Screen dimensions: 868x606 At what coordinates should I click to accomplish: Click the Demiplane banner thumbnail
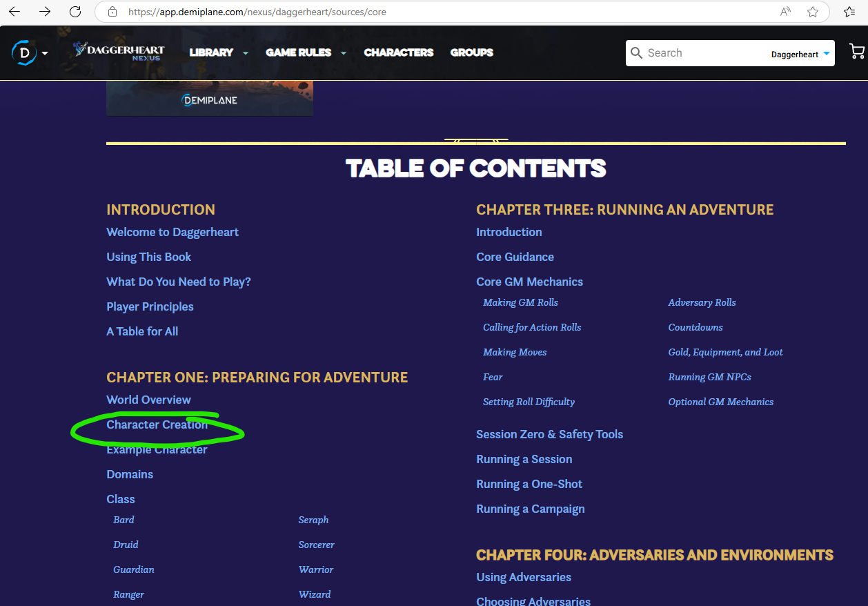(210, 99)
